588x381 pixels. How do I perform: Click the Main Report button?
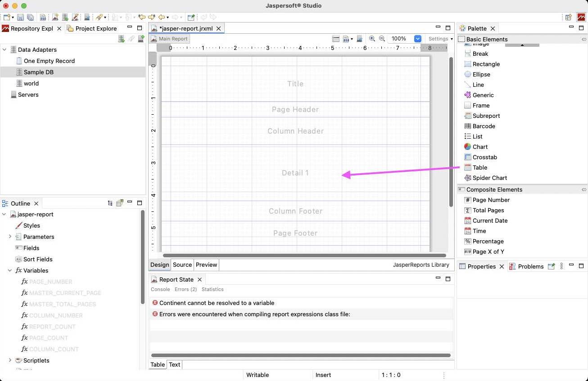[x=169, y=39]
